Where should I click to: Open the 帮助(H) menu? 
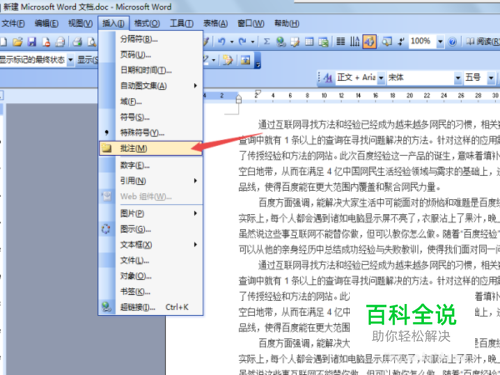287,23
